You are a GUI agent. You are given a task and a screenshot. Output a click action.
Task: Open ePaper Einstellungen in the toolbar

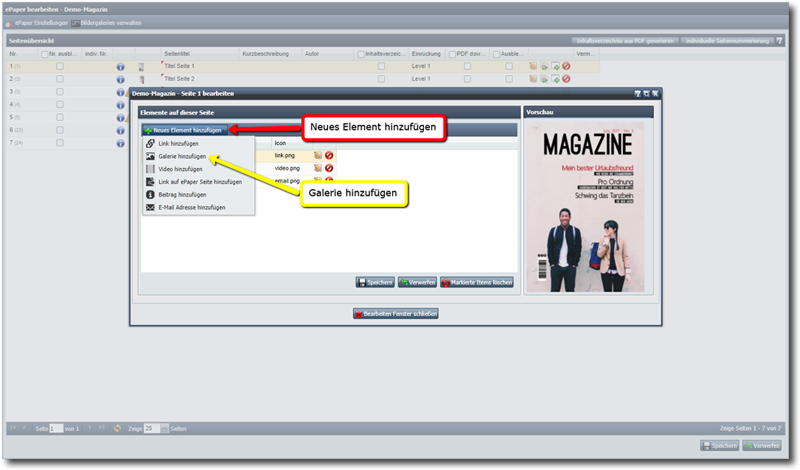point(37,23)
